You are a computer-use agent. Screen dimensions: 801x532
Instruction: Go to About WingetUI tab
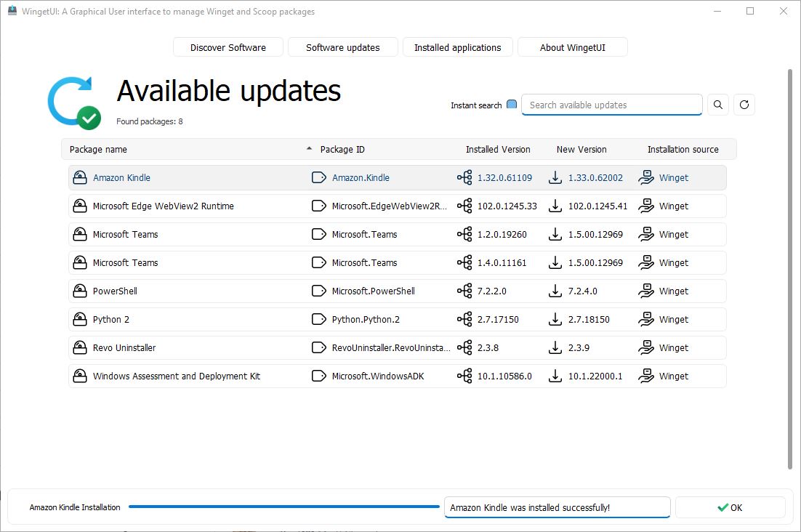(x=573, y=47)
